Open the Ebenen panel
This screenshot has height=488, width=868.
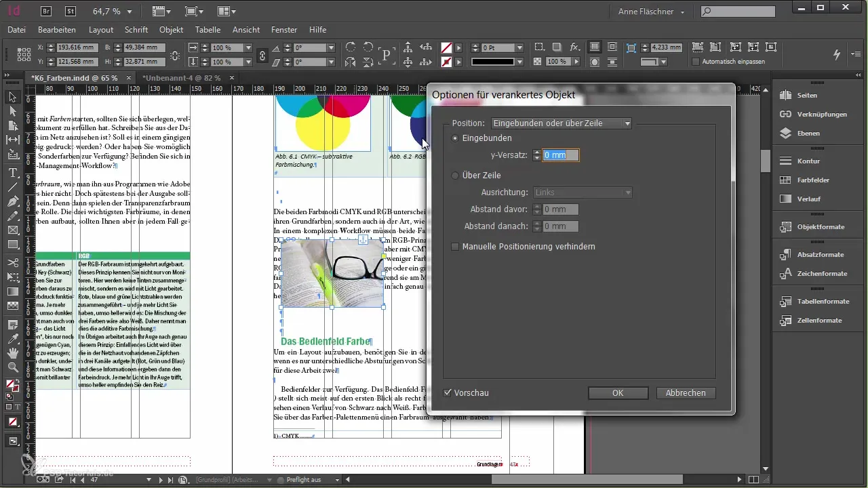point(808,134)
